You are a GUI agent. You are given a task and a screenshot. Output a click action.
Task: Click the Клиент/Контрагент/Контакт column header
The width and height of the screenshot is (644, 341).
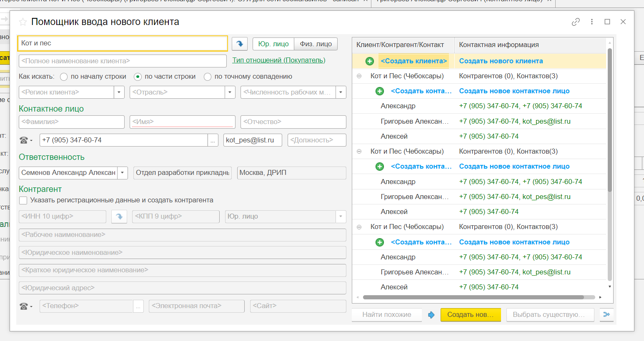(x=403, y=45)
